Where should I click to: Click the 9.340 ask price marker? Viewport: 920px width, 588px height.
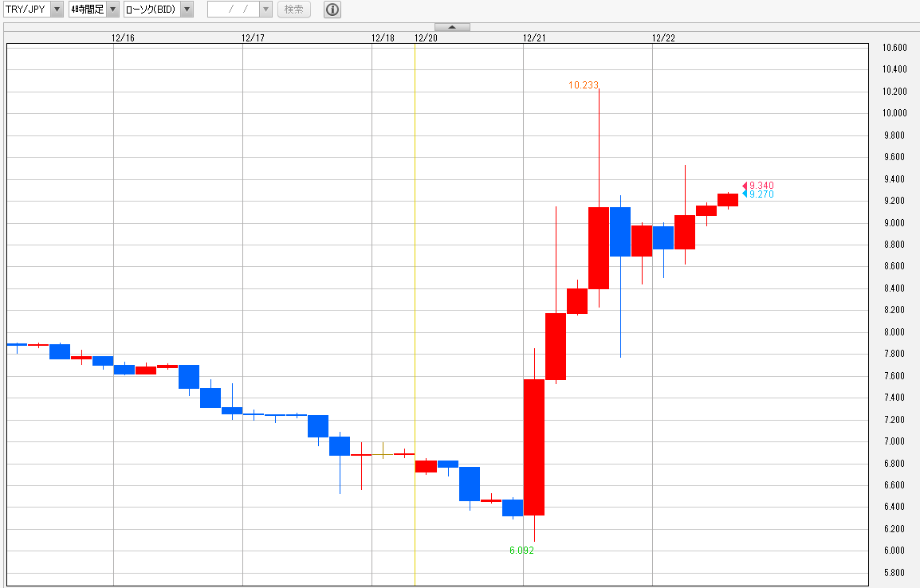coord(758,186)
